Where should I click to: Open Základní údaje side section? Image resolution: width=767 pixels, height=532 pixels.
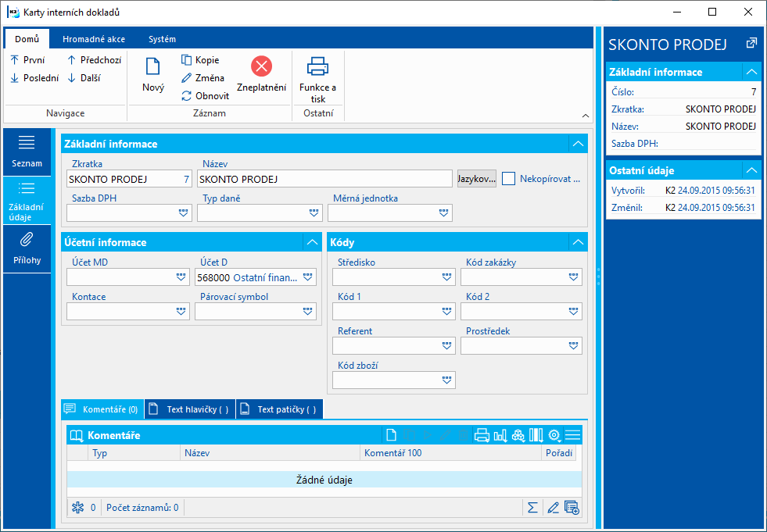pos(27,201)
